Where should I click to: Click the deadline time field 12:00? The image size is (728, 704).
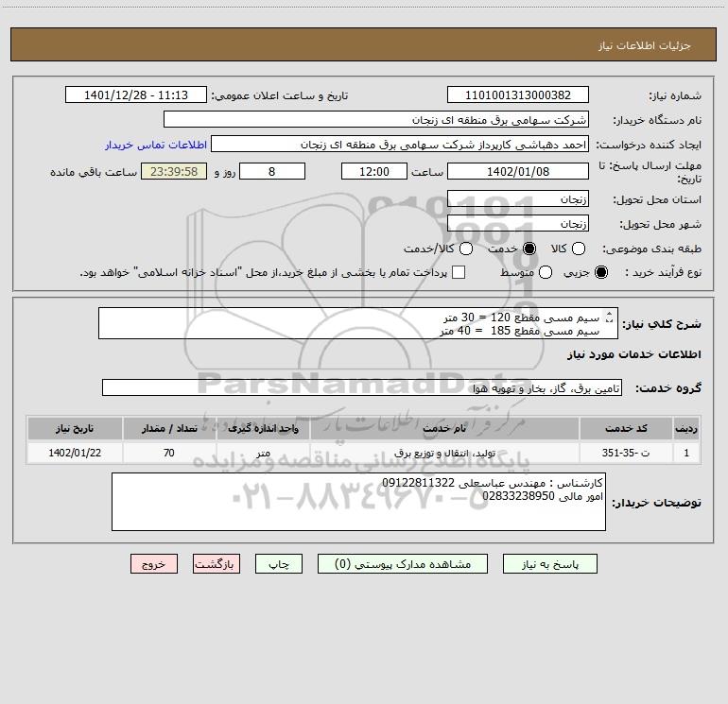coord(374,171)
